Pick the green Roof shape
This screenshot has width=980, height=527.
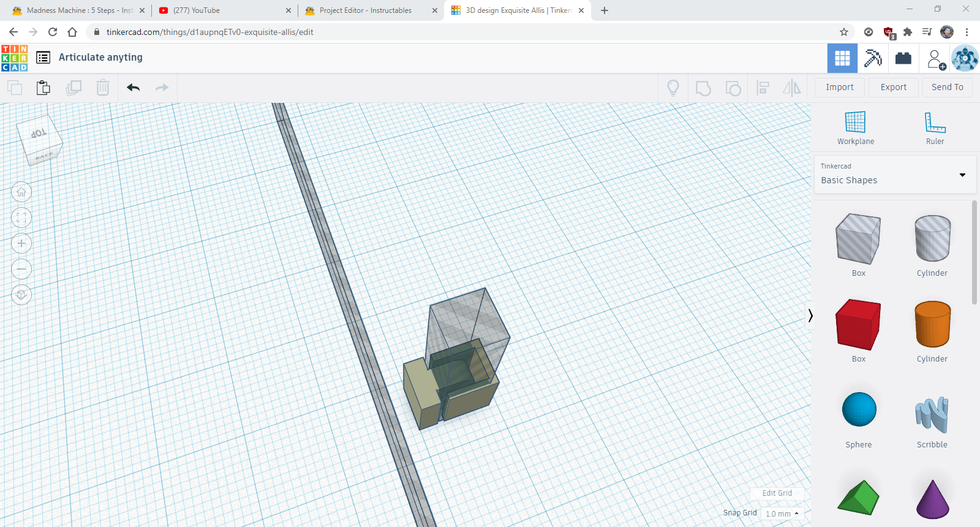[x=859, y=498]
